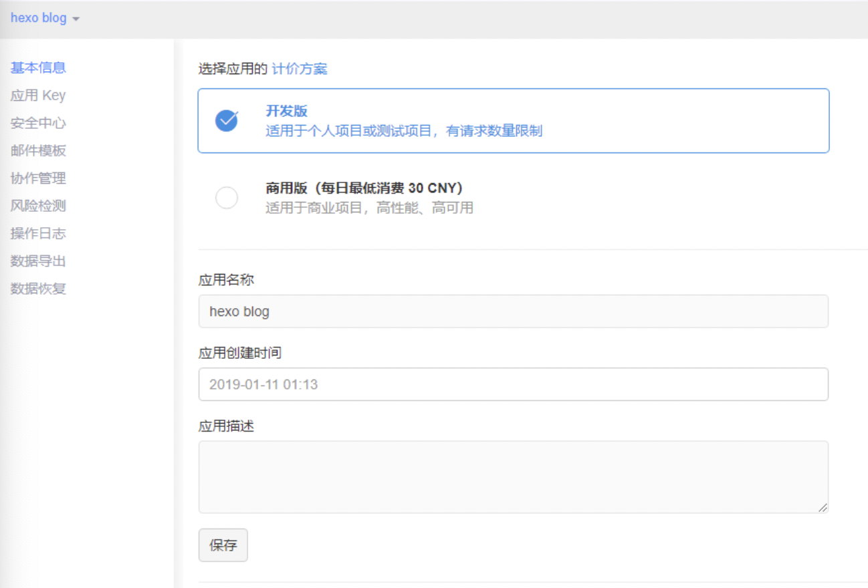Select the 开发版 pricing plan radio
The image size is (868, 588).
pyautogui.click(x=227, y=120)
